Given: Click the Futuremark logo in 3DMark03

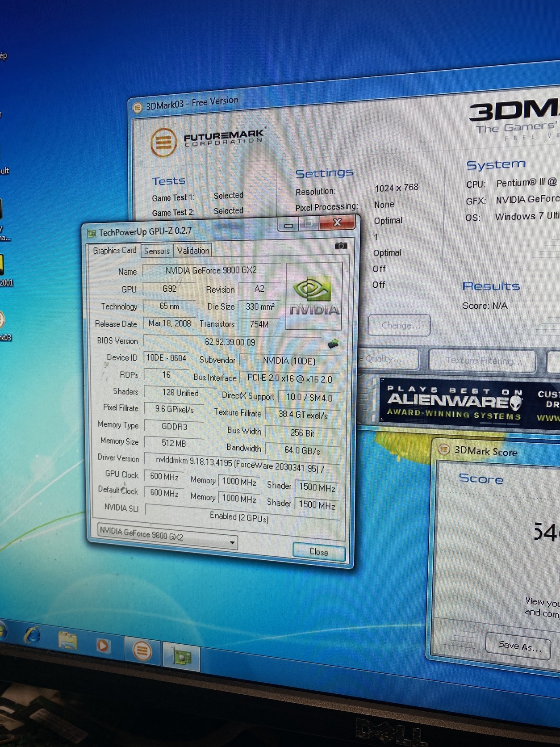Looking at the screenshot, I should pyautogui.click(x=207, y=141).
